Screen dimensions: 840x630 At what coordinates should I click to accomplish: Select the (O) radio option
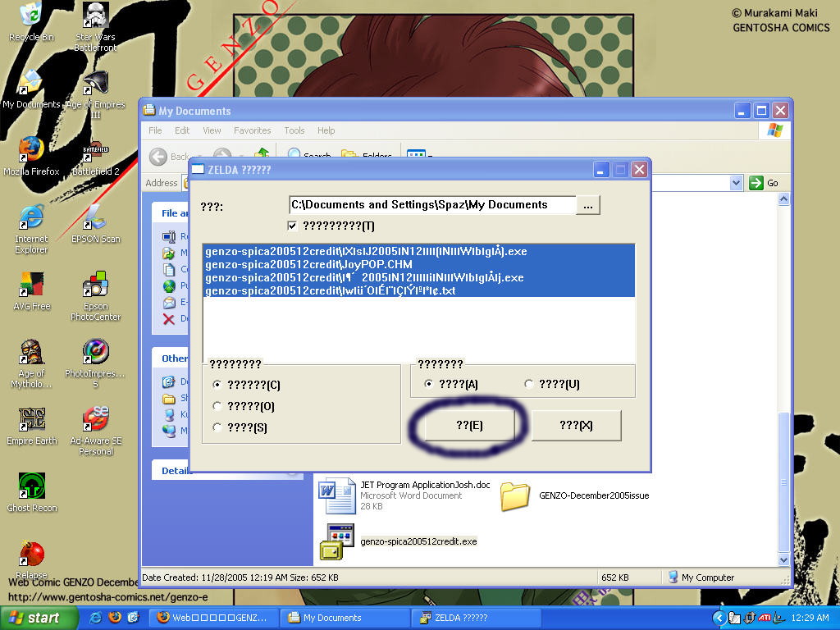(x=217, y=406)
